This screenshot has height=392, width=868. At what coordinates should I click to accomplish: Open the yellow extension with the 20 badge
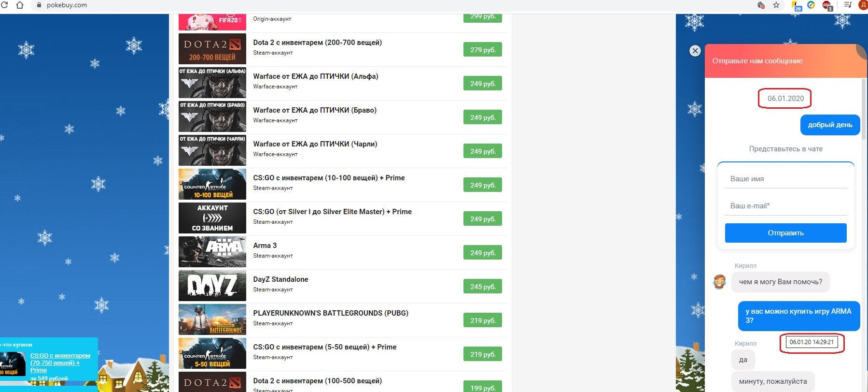[x=797, y=6]
